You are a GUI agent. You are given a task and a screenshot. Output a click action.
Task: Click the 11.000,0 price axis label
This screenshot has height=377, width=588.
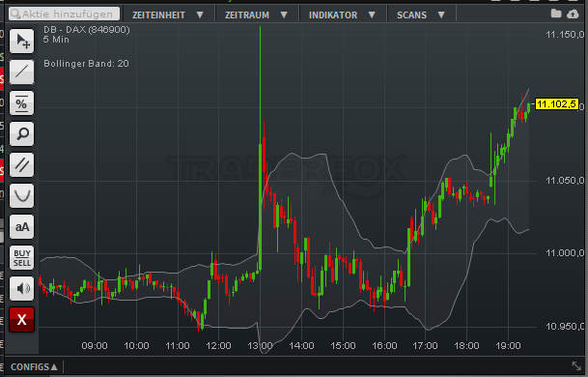(565, 253)
